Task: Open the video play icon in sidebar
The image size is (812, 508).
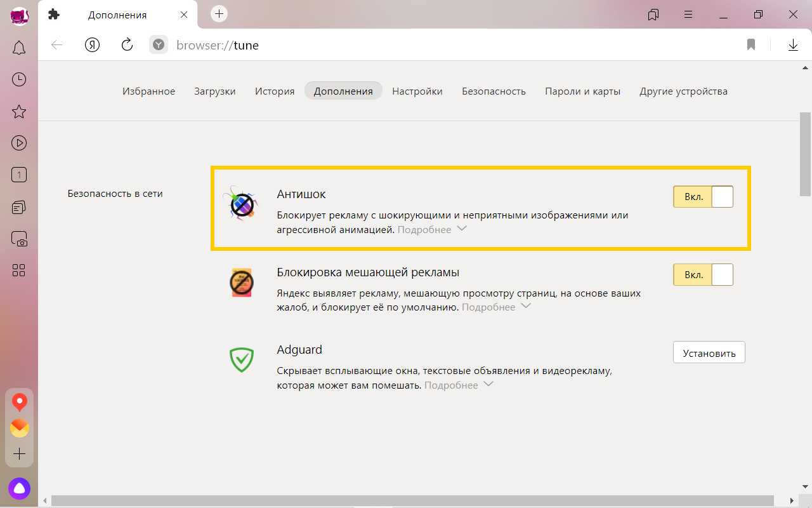Action: point(19,143)
